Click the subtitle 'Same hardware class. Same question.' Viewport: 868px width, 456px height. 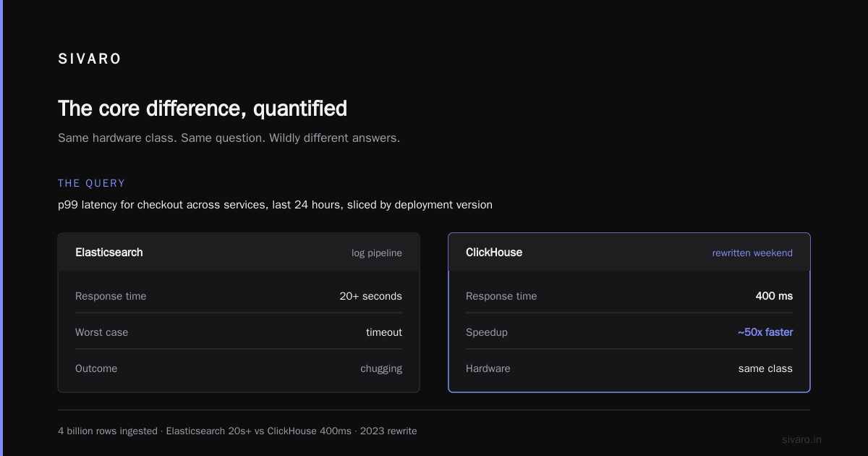(229, 138)
